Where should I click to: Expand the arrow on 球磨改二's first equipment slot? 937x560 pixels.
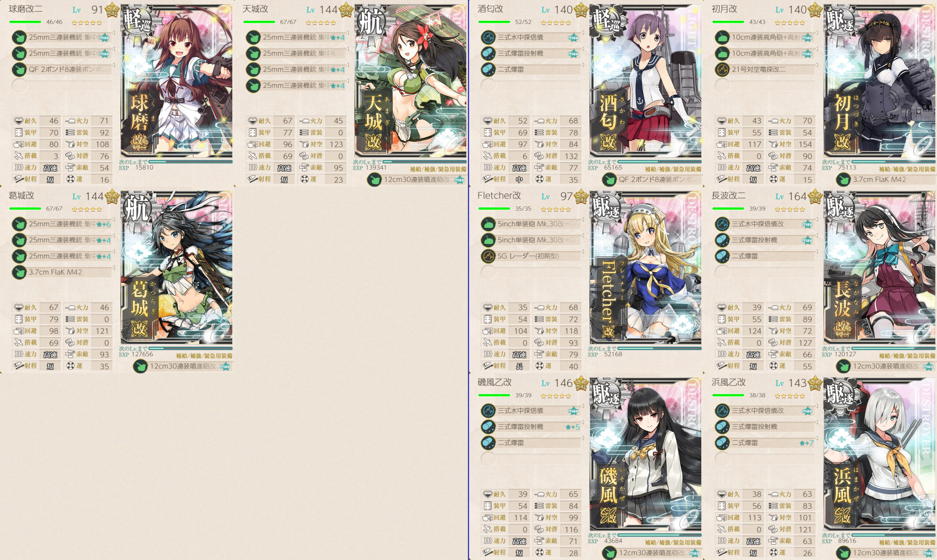coord(113,34)
